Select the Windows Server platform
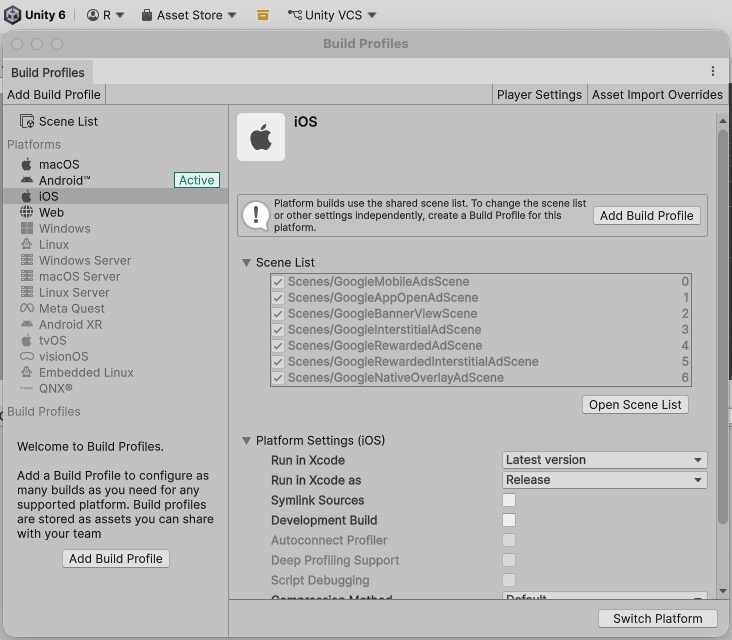Screen dimensions: 732x640 coord(115,260)
